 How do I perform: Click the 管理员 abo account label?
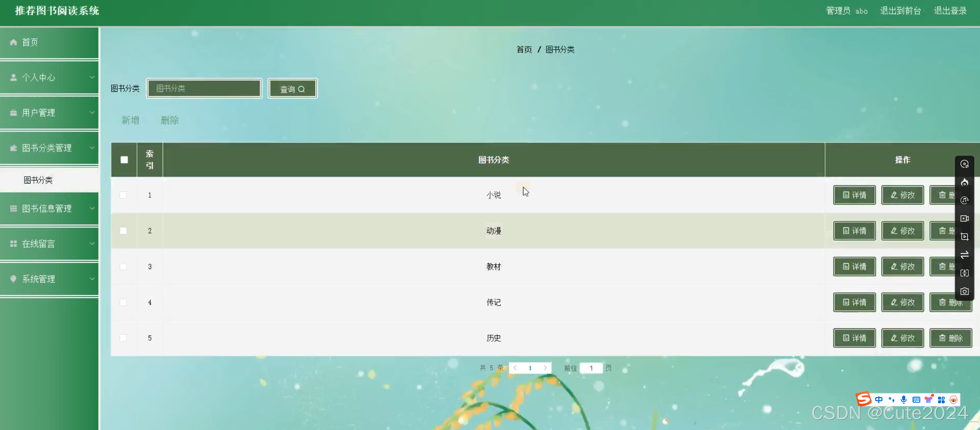click(847, 11)
